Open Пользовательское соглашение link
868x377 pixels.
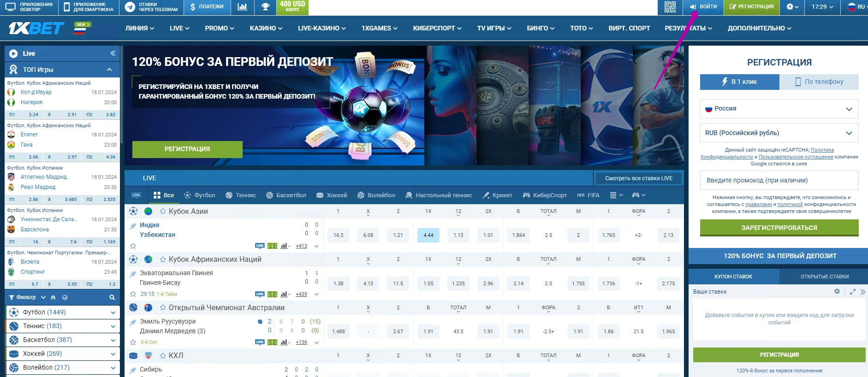click(796, 157)
